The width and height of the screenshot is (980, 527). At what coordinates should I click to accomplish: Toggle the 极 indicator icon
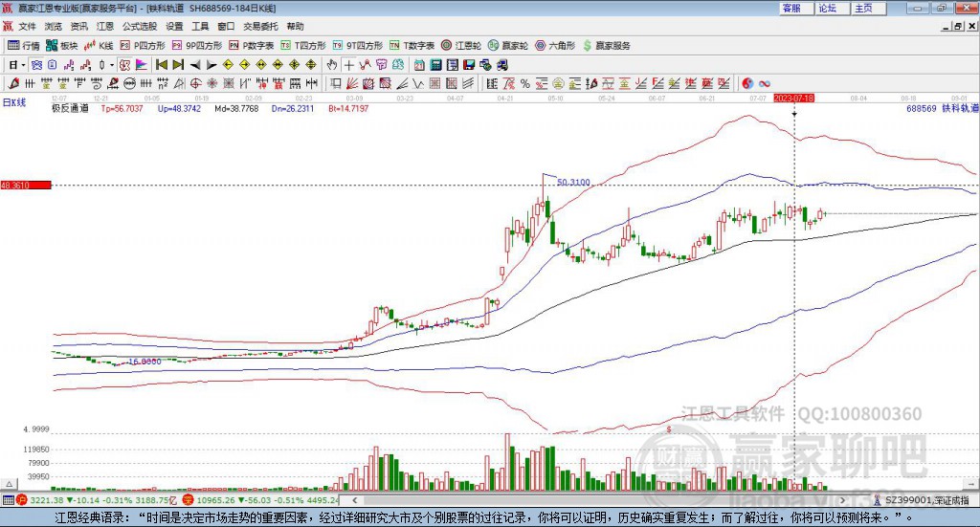125,65
